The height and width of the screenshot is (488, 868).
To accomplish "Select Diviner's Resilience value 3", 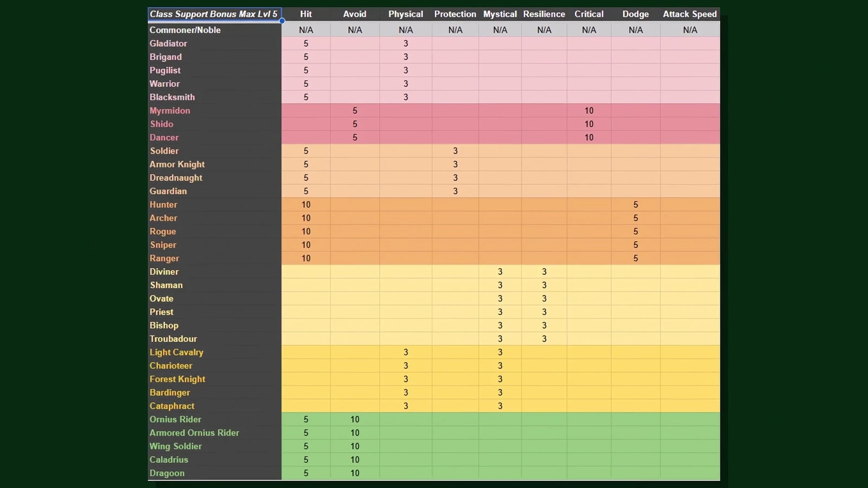I will click(544, 272).
